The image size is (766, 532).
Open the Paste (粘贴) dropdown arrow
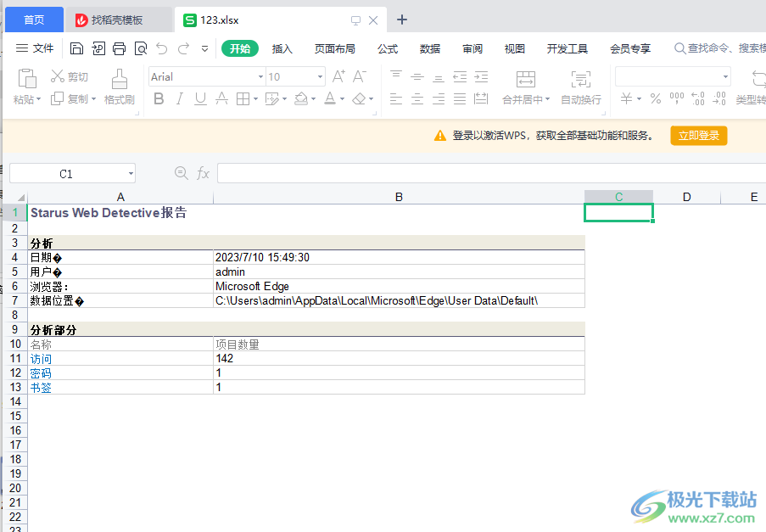click(x=38, y=99)
